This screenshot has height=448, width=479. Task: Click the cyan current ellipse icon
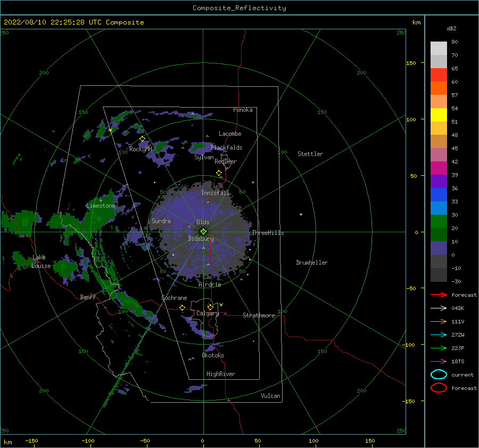pos(439,374)
